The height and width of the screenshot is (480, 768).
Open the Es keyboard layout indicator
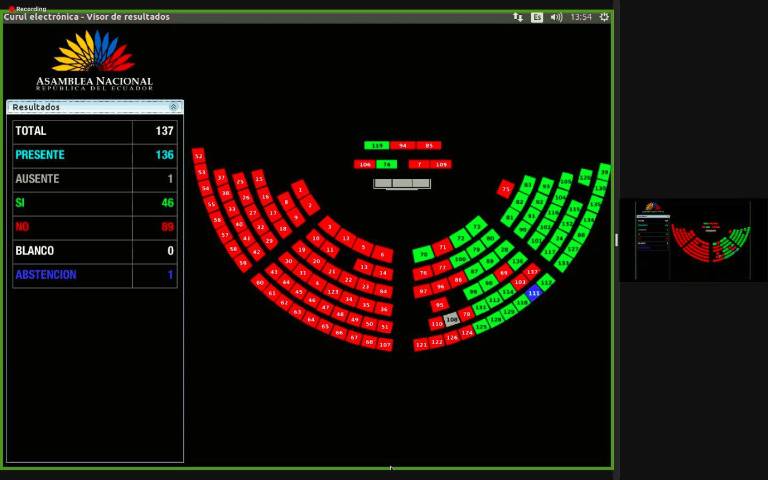tap(537, 17)
